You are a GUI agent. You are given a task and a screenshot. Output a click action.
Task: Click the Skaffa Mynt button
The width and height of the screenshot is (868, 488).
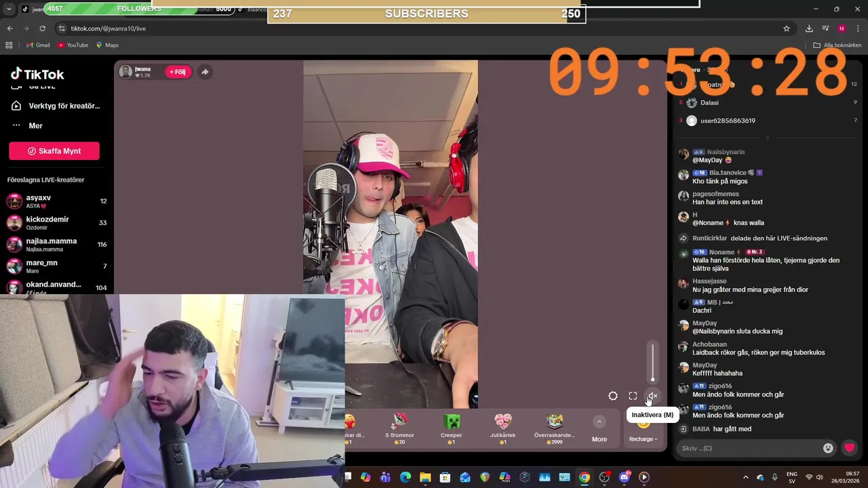[x=54, y=151]
